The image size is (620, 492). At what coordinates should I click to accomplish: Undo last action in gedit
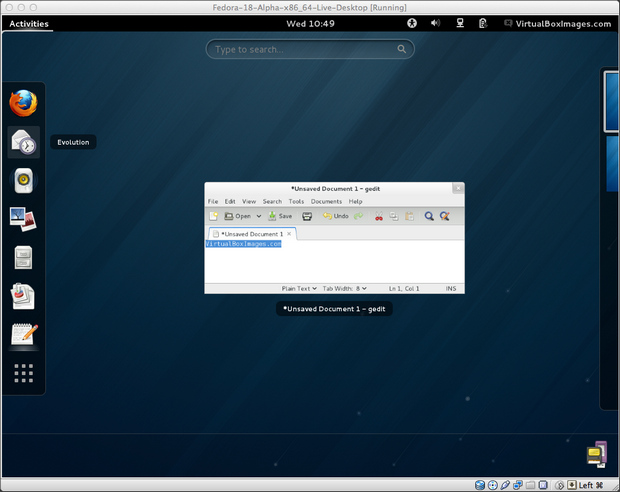click(336, 216)
